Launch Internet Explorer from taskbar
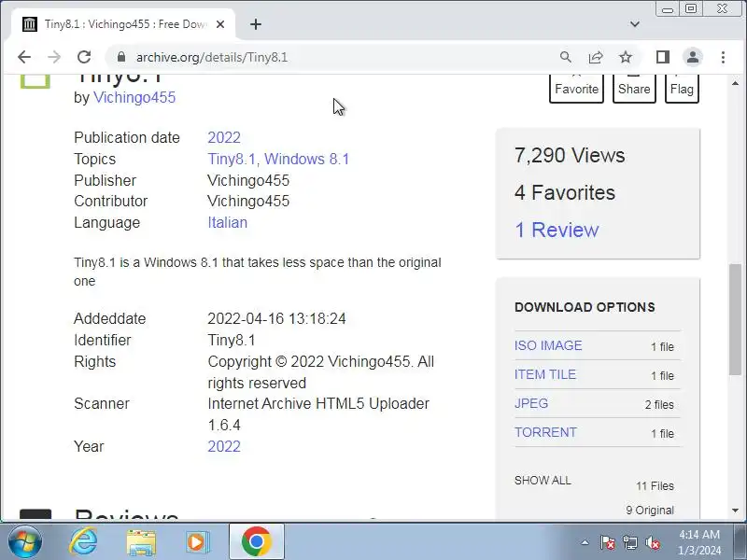Screen dimensions: 747x560 83,541
